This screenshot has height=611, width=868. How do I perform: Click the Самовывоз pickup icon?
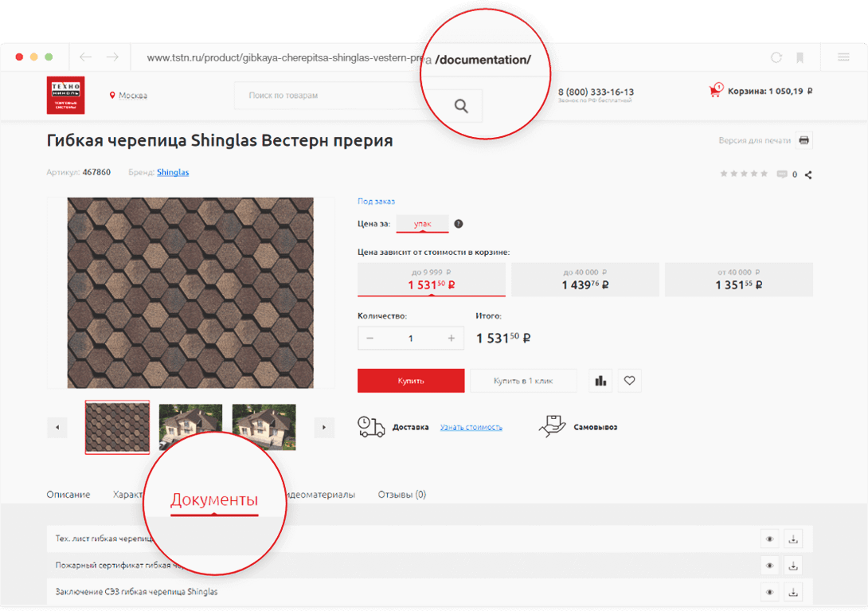tap(552, 426)
